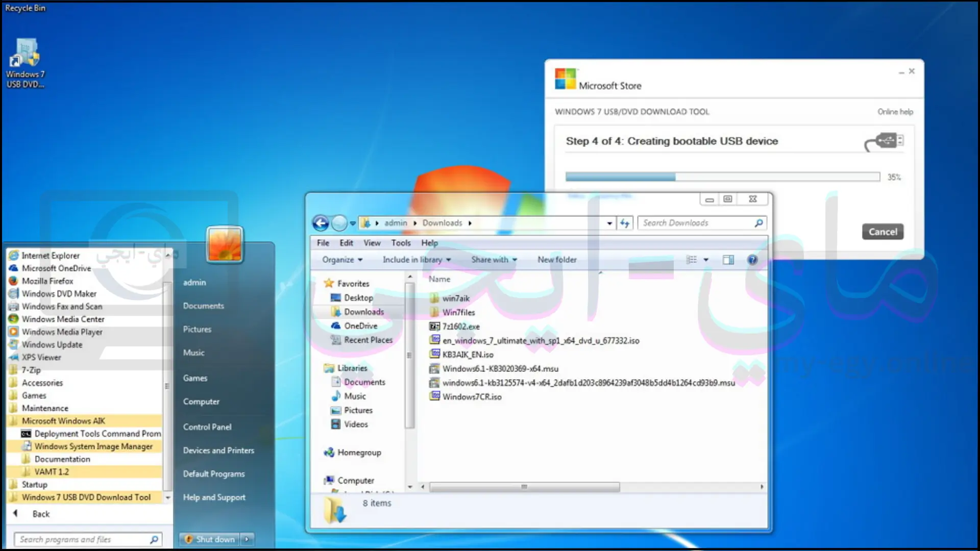This screenshot has width=980, height=551.
Task: Click the Search programs and files box
Action: coord(88,539)
